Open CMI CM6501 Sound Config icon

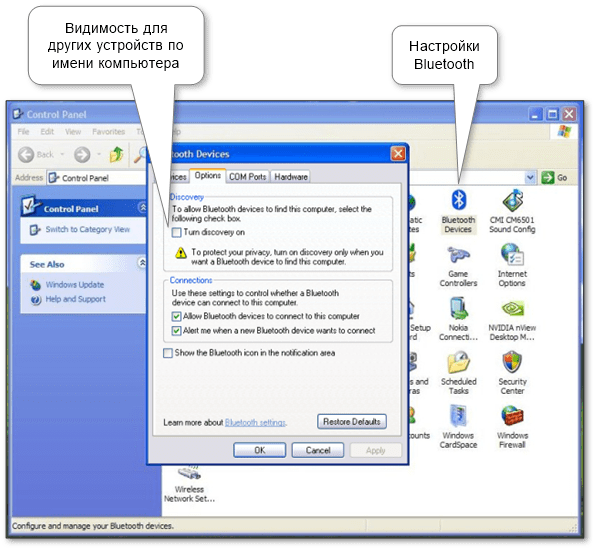[512, 200]
